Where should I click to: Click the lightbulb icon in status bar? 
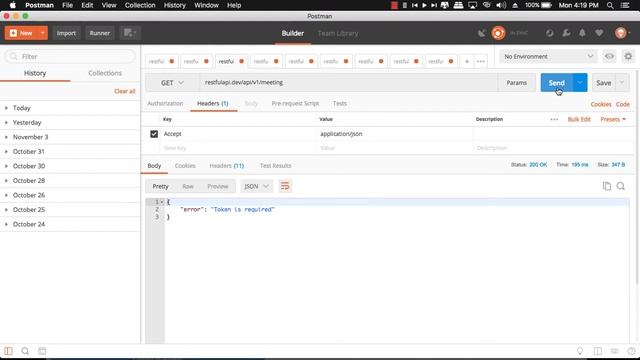[x=580, y=351]
